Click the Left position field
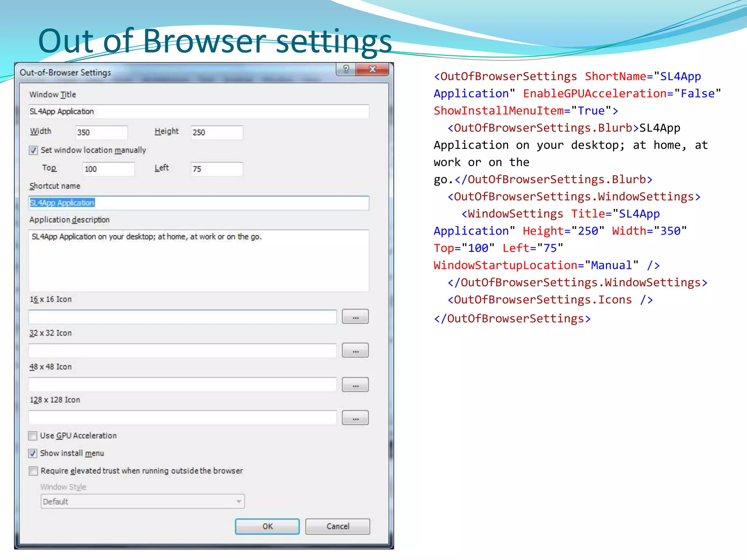 pos(217,169)
